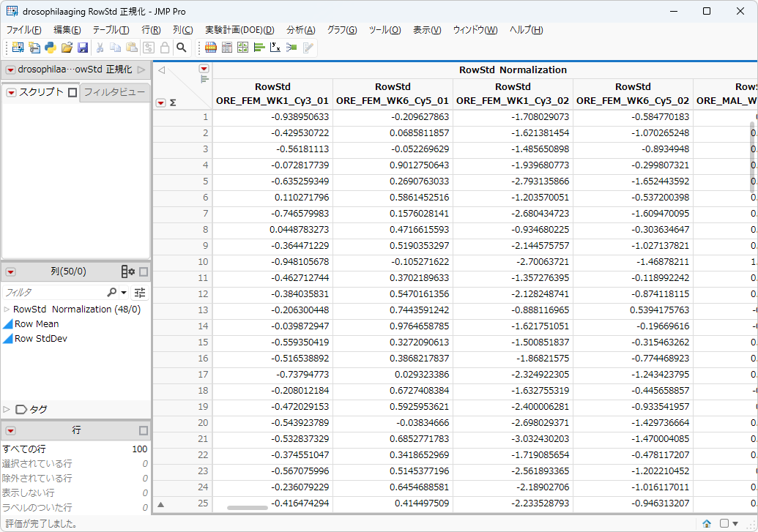Expand the タグ section

click(7, 409)
